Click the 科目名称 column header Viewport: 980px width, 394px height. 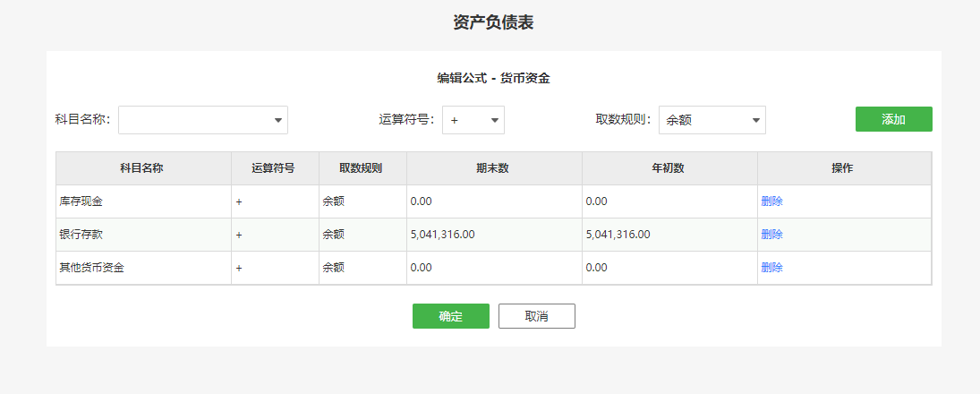pos(144,168)
